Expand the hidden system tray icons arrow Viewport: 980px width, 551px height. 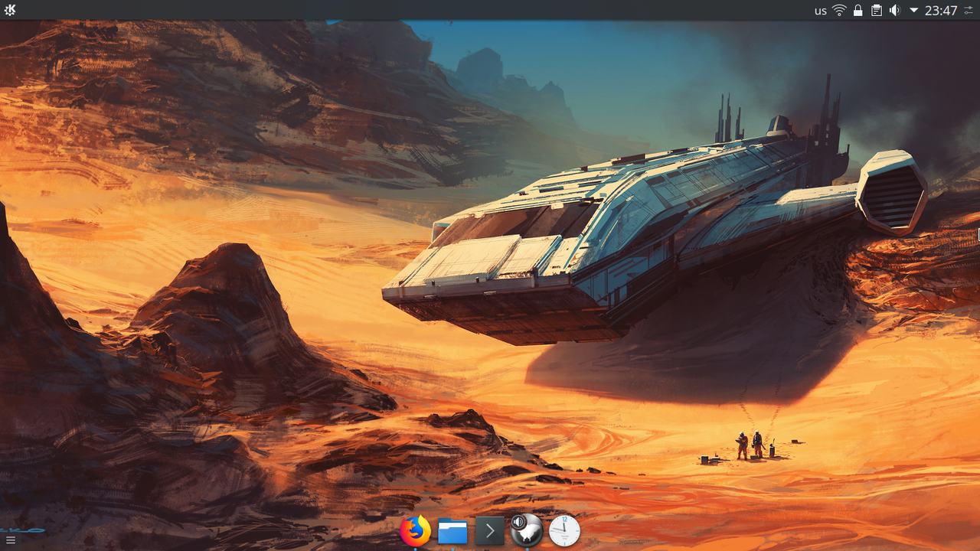click(x=913, y=11)
